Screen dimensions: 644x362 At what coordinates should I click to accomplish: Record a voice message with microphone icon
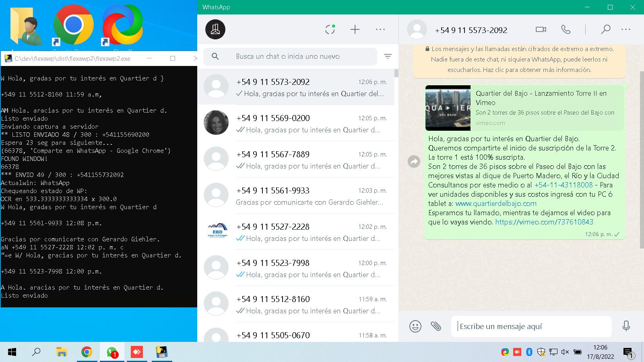pos(626,326)
